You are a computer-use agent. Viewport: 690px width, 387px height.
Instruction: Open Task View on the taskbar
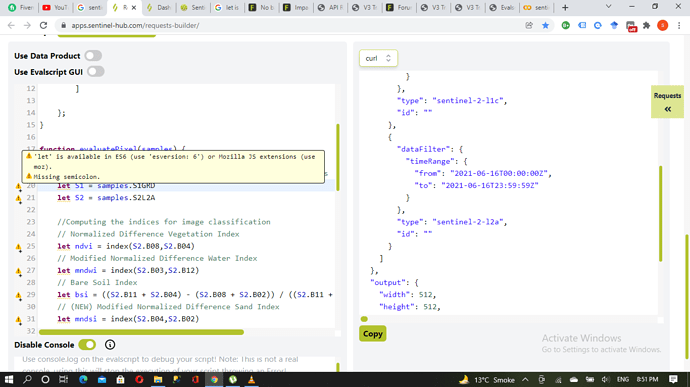point(63,380)
